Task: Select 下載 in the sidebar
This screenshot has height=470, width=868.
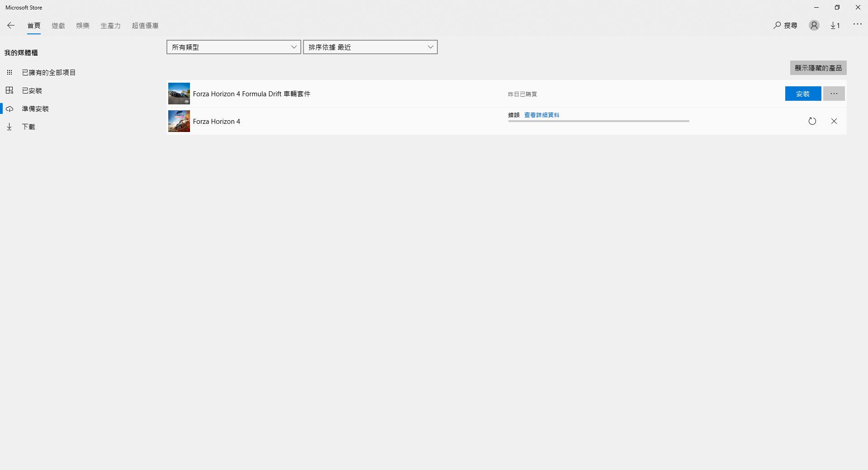Action: tap(28, 127)
